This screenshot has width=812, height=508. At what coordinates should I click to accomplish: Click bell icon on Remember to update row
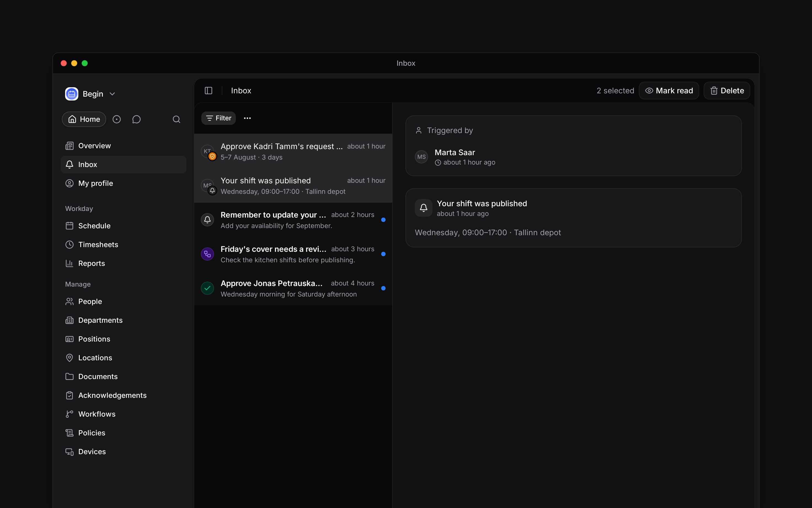click(207, 220)
